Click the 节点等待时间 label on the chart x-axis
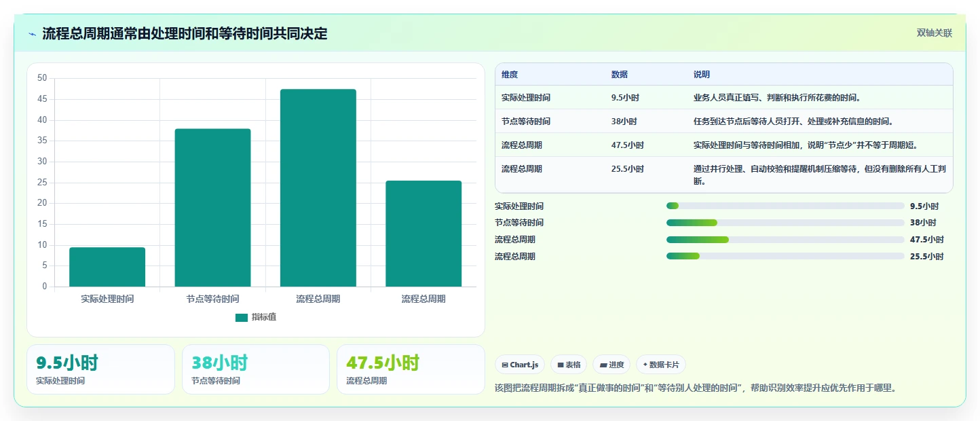The height and width of the screenshot is (421, 980). (x=212, y=299)
